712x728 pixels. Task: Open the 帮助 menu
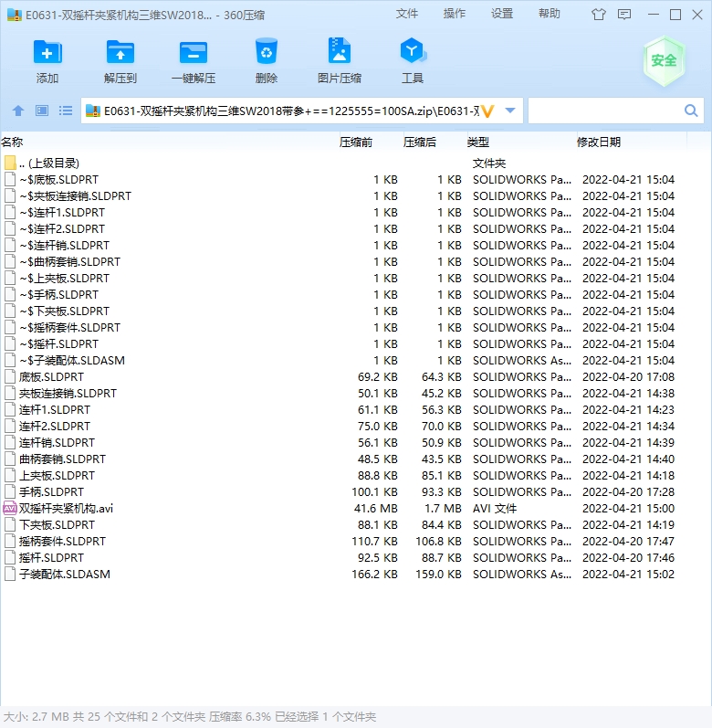point(550,14)
